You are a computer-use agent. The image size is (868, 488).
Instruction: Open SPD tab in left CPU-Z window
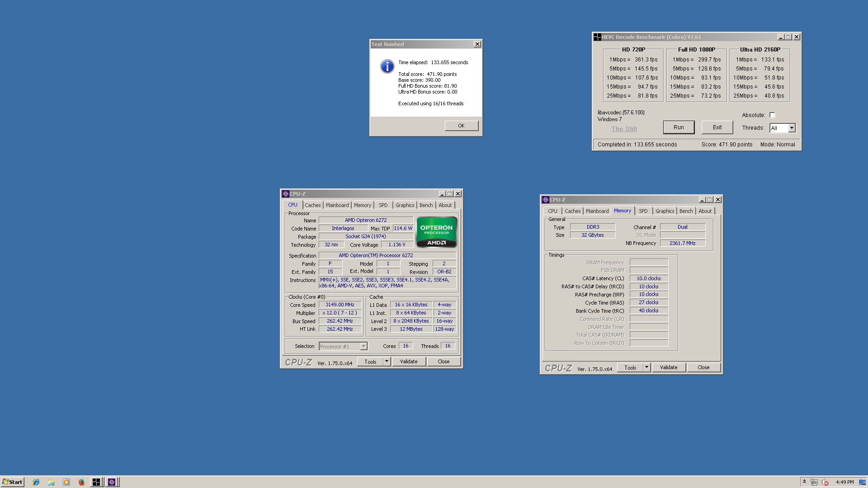click(383, 205)
